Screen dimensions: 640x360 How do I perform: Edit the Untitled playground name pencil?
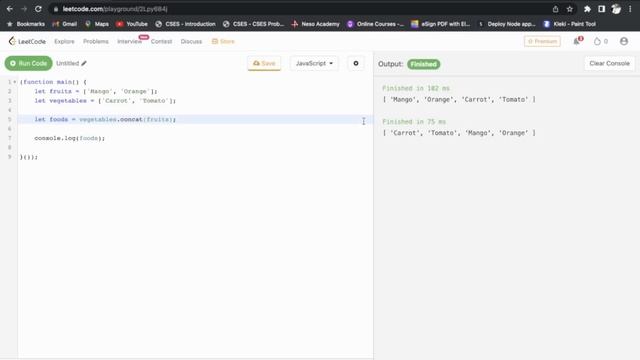[x=84, y=63]
